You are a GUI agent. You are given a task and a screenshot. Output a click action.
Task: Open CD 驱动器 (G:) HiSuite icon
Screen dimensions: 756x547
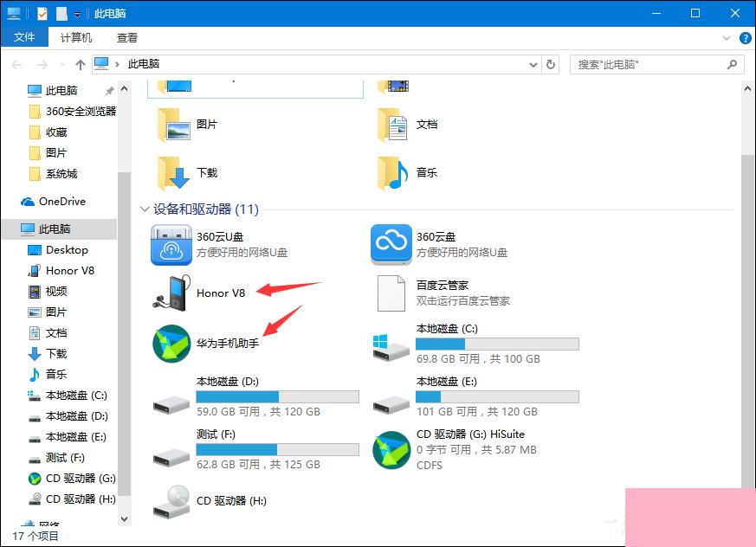pyautogui.click(x=391, y=450)
